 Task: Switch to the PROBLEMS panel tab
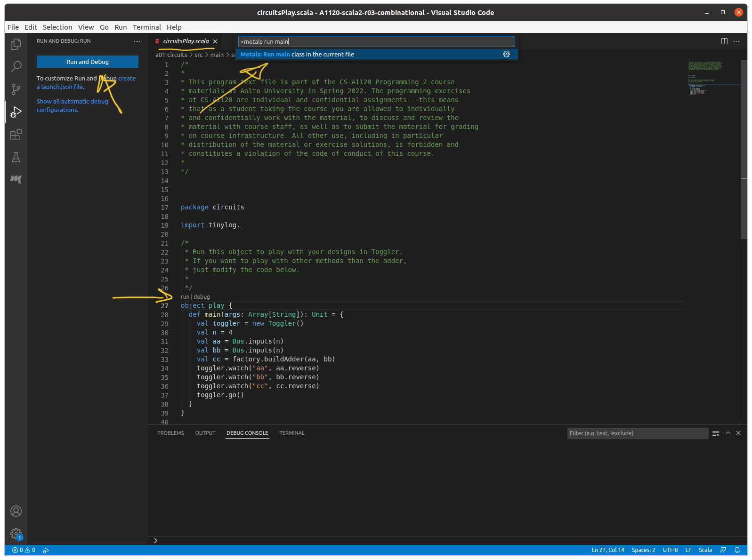(170, 433)
